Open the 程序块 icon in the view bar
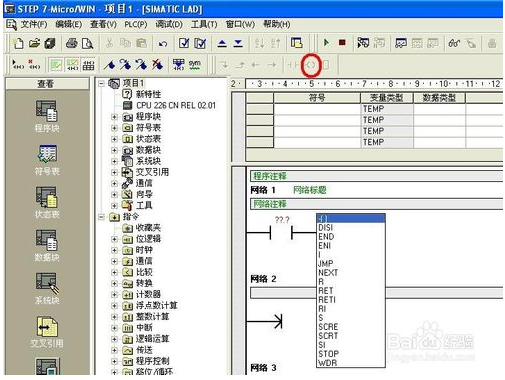Screen dimensions: 505x380 point(47,117)
